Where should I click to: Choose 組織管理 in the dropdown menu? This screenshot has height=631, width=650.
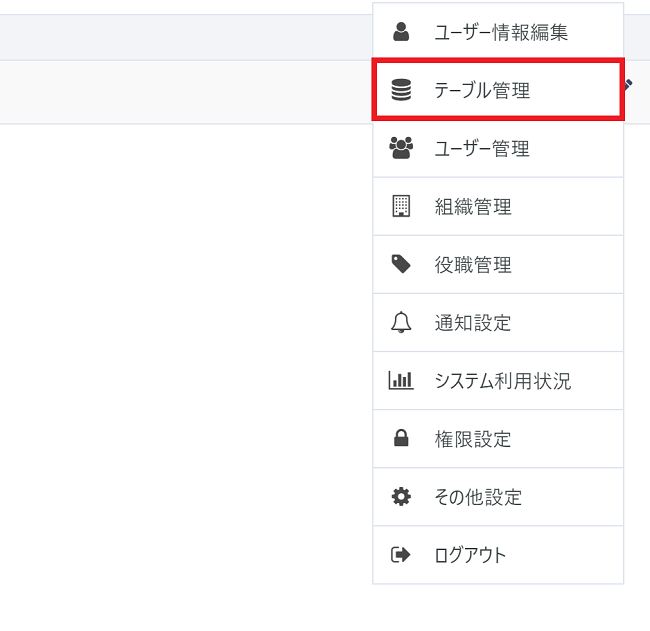tap(473, 207)
